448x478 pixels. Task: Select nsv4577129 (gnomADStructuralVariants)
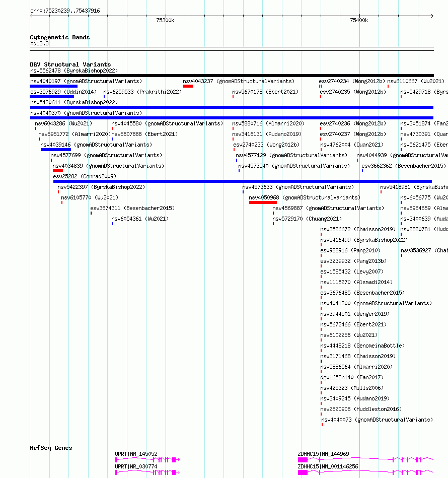click(x=291, y=155)
